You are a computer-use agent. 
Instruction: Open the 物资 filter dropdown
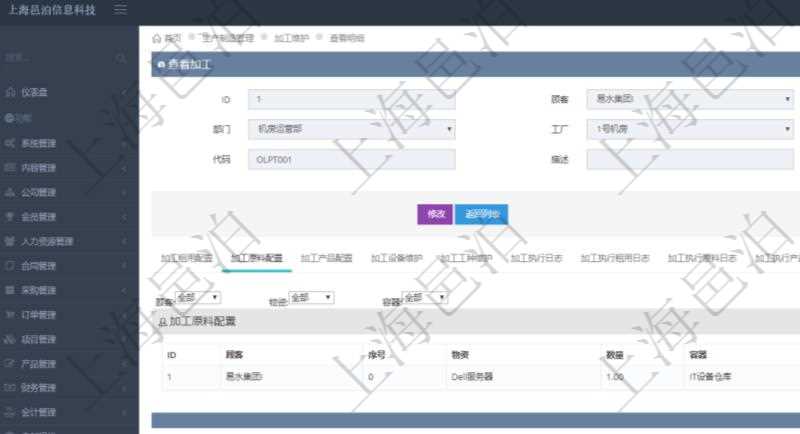point(312,298)
